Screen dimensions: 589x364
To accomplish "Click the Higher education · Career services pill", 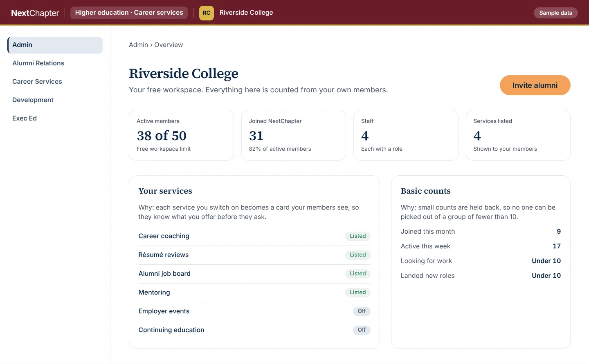I will tap(129, 13).
